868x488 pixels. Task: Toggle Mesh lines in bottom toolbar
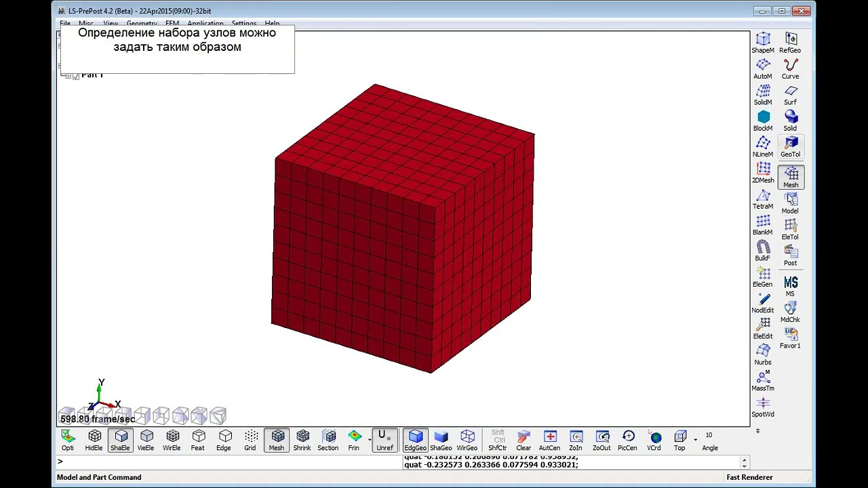click(x=277, y=441)
